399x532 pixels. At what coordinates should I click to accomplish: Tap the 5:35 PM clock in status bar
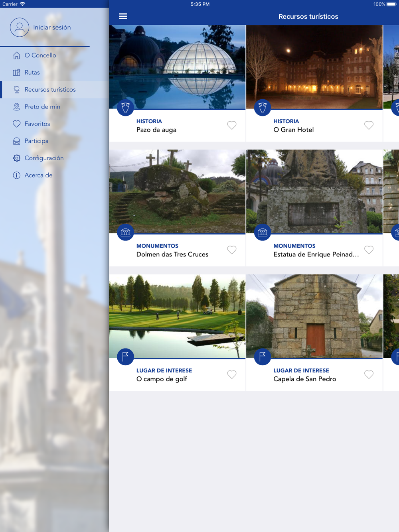[200, 4]
